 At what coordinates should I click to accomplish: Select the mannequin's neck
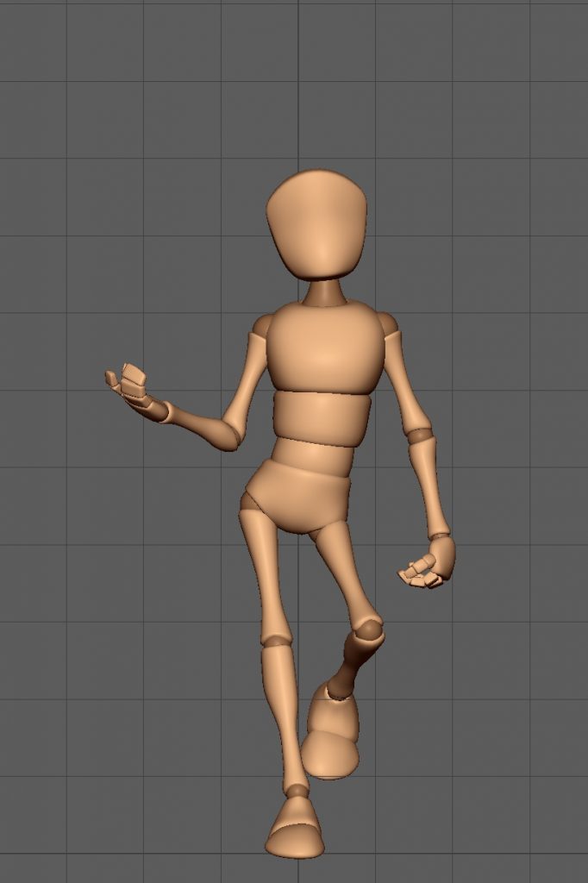coord(324,291)
